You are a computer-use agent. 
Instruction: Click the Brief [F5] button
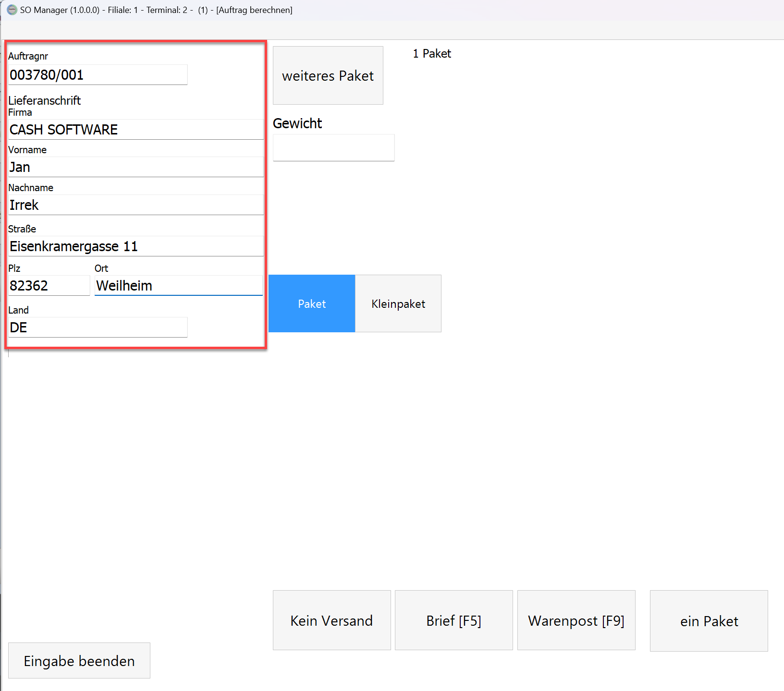coord(453,620)
